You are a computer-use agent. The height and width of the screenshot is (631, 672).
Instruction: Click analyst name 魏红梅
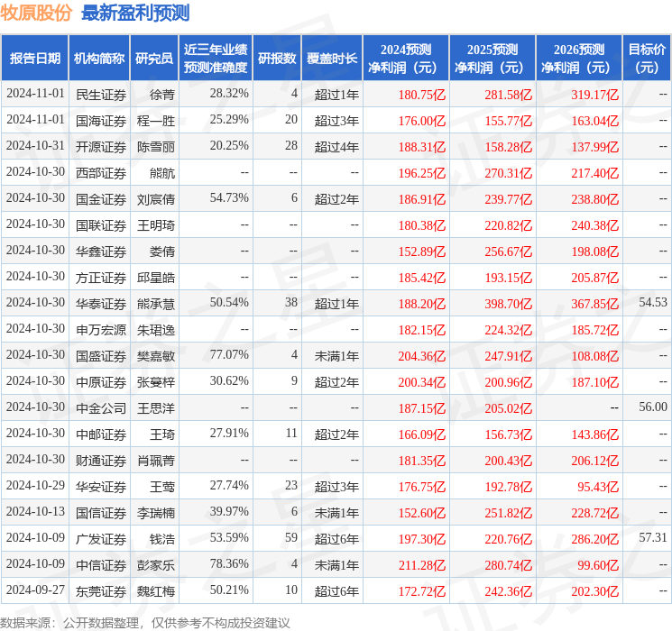[156, 591]
